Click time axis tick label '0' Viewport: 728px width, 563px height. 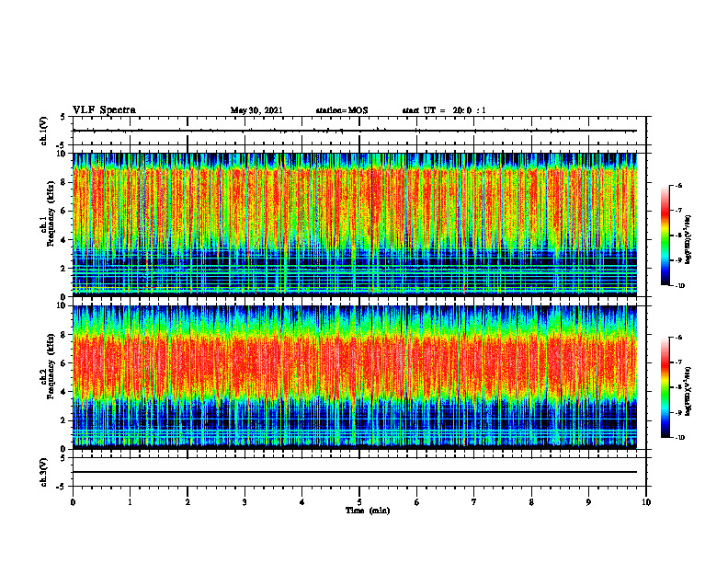point(73,502)
